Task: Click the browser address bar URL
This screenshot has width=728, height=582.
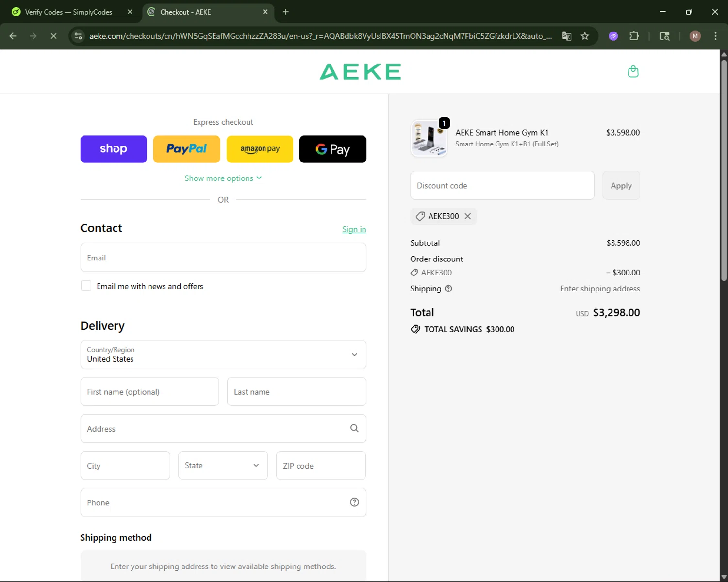Action: 320,36
